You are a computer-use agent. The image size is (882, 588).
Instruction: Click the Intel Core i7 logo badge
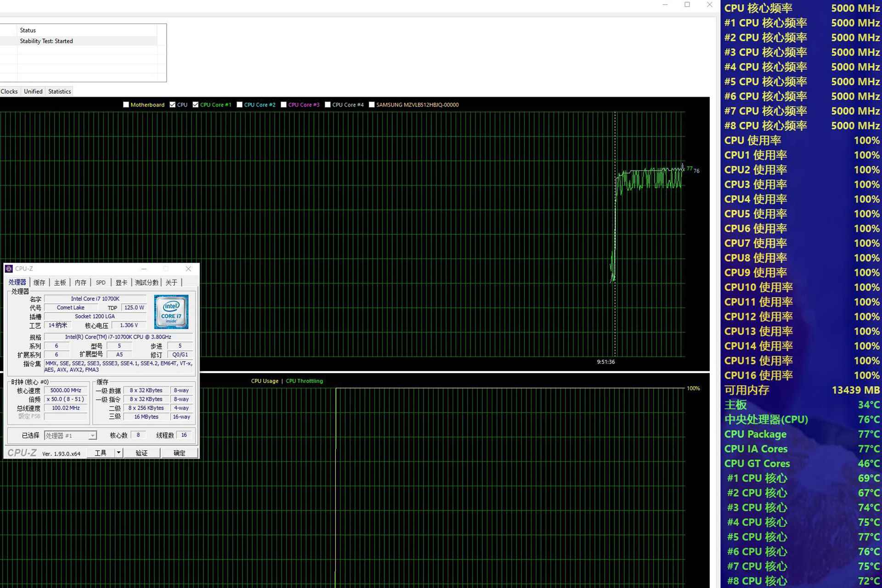pos(171,312)
